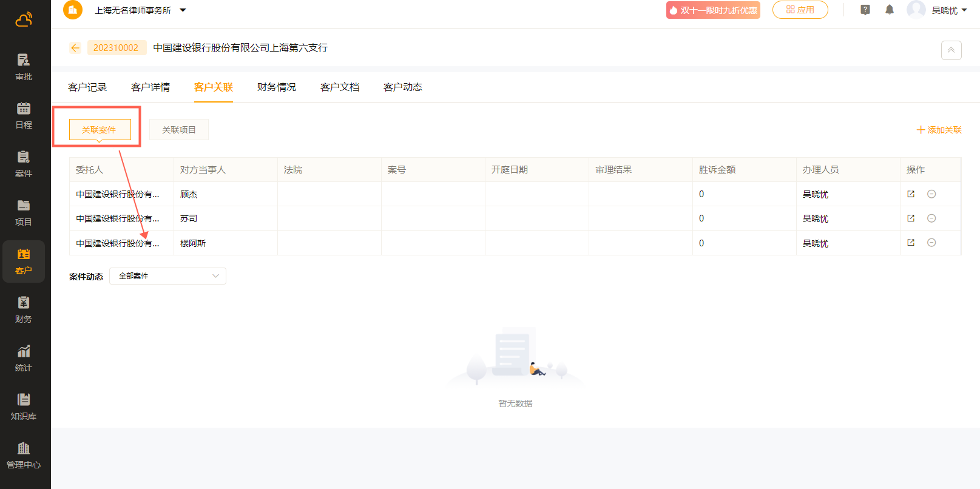
Task: Click client number tag 202310002
Action: coord(116,48)
